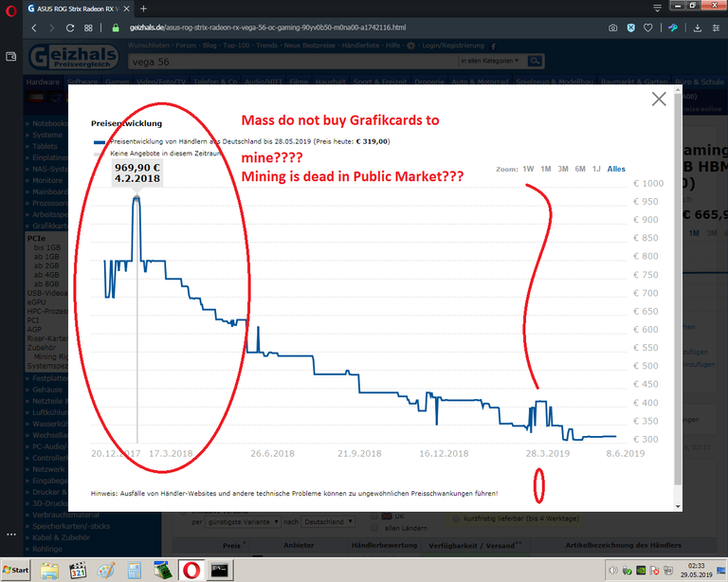Click the magnifier search button

click(x=536, y=61)
